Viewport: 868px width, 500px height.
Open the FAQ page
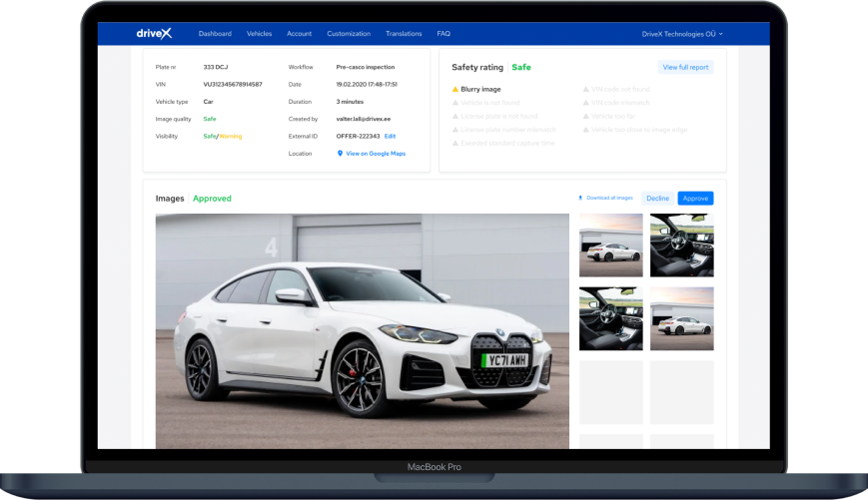(x=443, y=34)
